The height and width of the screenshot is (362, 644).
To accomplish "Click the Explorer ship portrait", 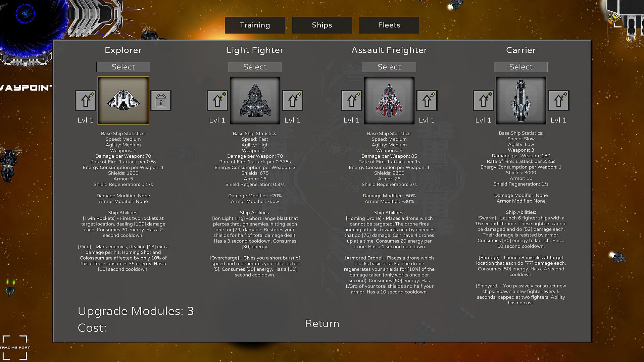I will [x=123, y=100].
